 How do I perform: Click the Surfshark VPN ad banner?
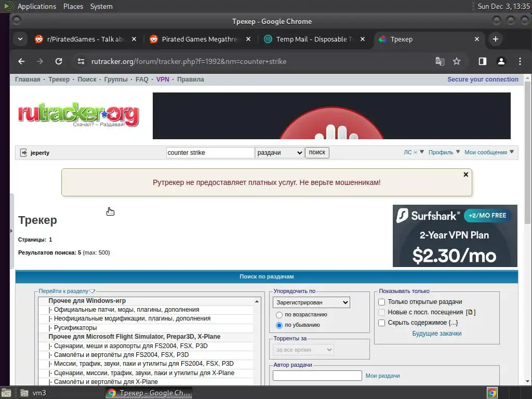pos(455,236)
